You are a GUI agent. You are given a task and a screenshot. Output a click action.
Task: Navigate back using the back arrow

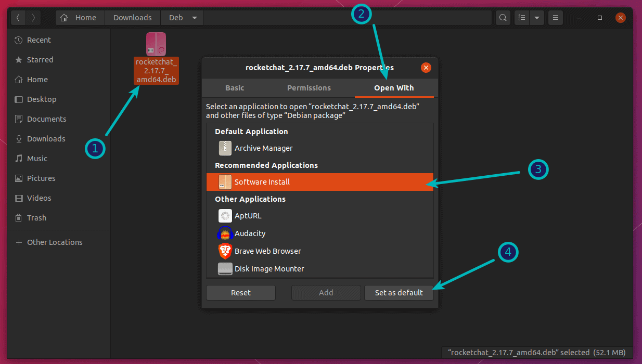(18, 17)
